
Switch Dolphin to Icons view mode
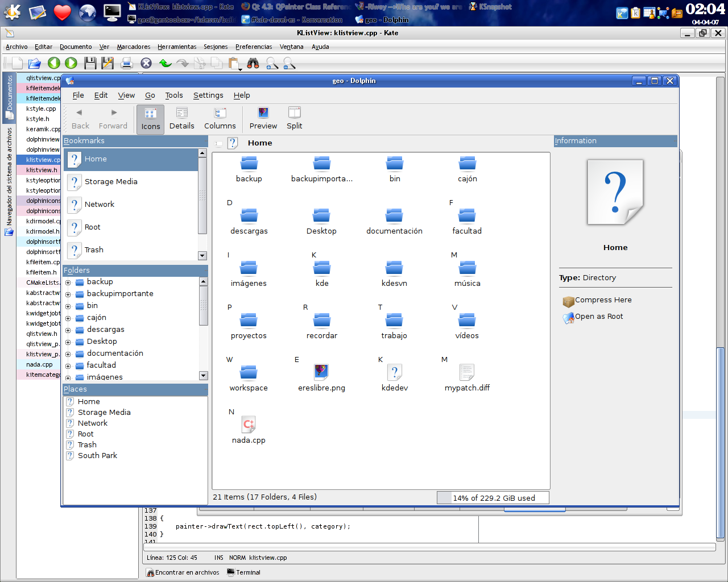151,119
